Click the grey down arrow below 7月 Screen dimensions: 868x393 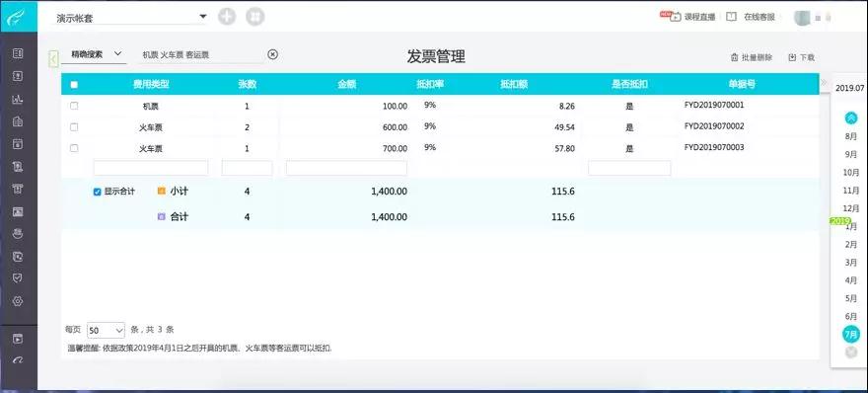coord(851,352)
